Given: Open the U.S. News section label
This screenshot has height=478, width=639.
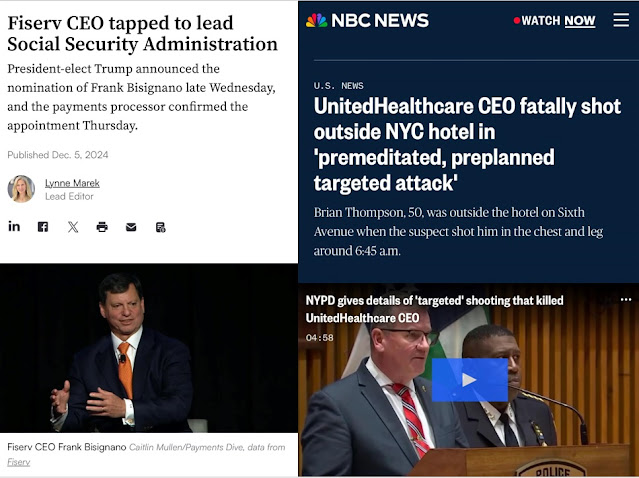Looking at the screenshot, I should (339, 86).
